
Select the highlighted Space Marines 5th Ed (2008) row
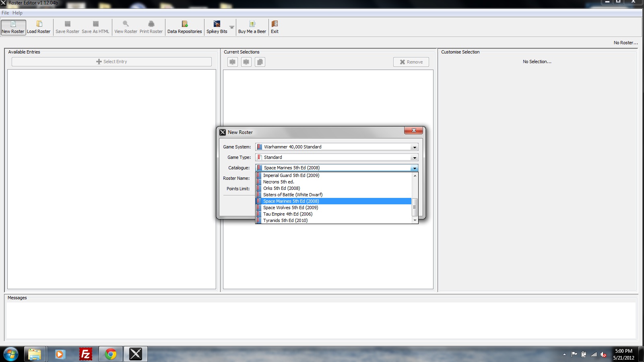point(334,201)
